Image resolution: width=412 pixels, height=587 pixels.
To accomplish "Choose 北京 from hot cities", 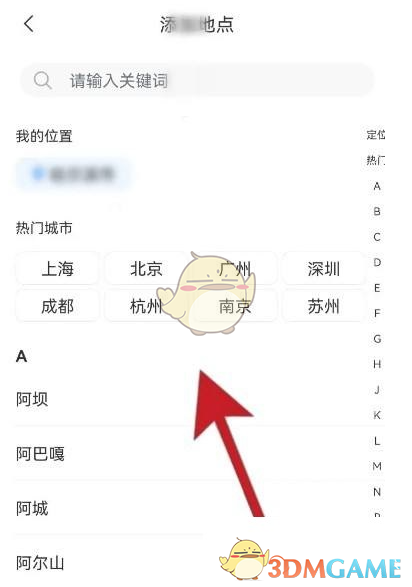I will pyautogui.click(x=146, y=269).
